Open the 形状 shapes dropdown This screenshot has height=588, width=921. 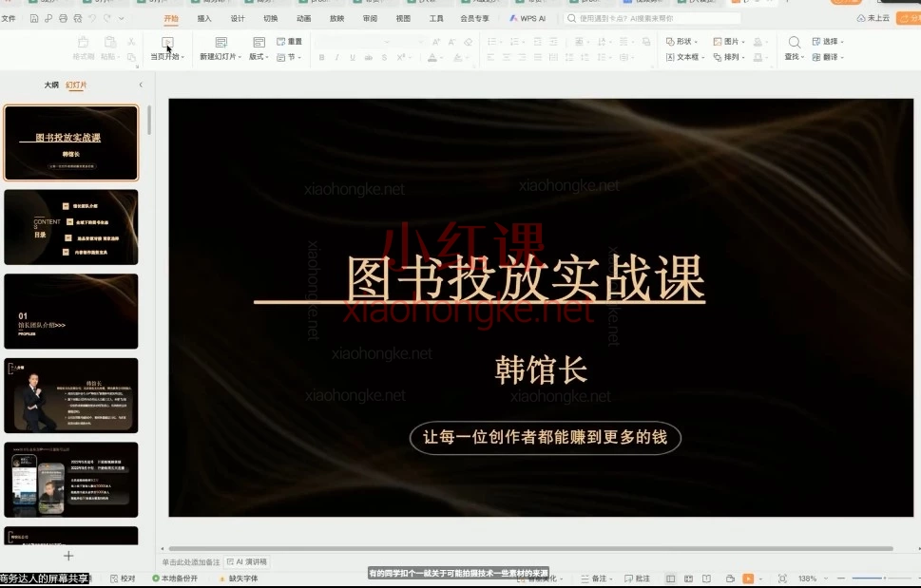tap(681, 42)
